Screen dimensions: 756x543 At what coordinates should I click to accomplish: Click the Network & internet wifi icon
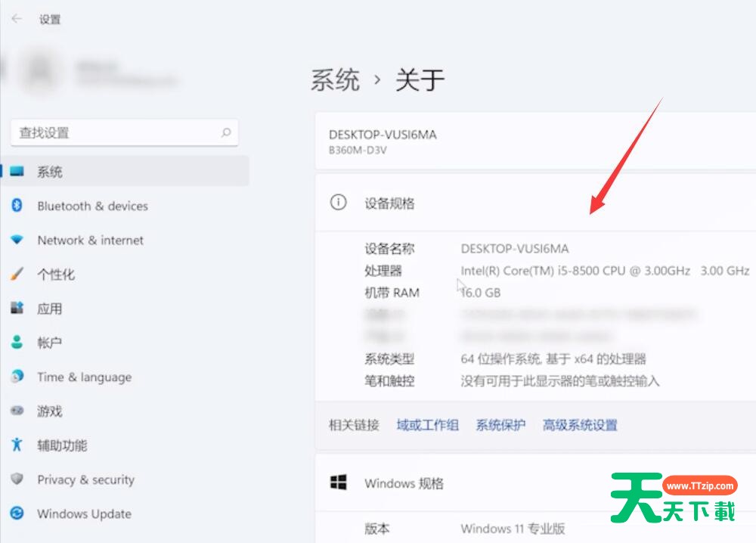[17, 240]
